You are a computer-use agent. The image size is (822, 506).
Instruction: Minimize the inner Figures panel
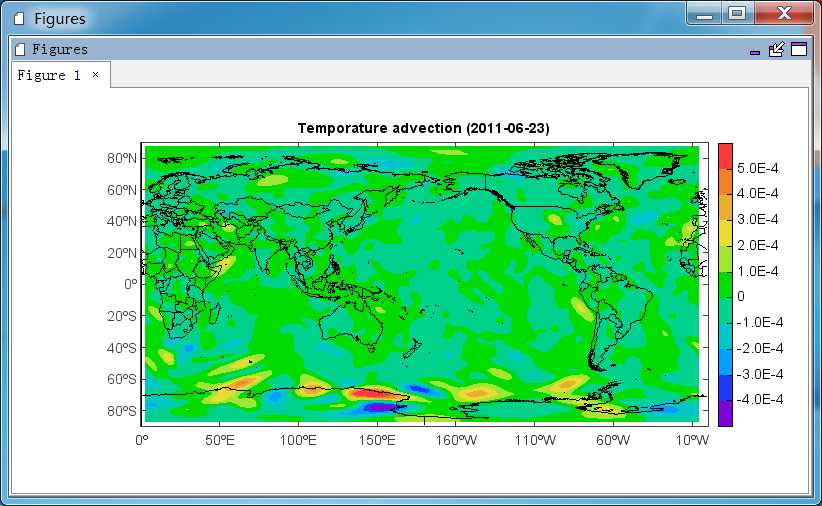pos(755,52)
